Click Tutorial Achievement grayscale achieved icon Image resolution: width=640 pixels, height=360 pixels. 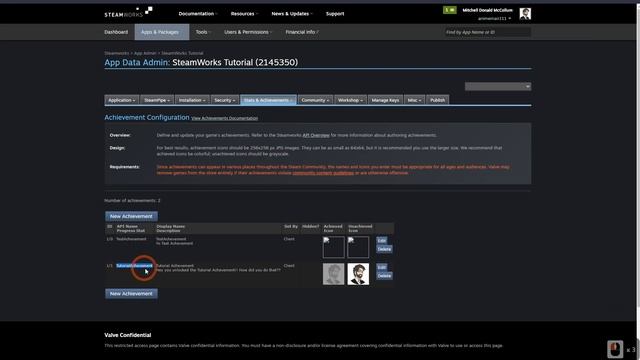pyautogui.click(x=333, y=274)
